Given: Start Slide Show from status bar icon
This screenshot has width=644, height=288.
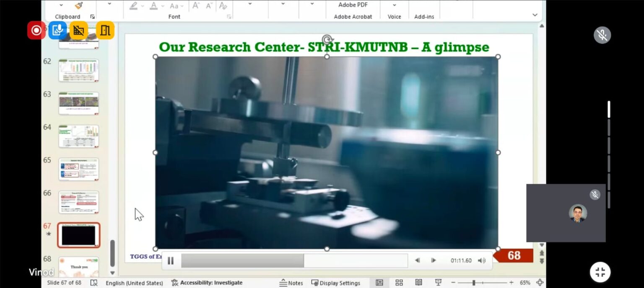Looking at the screenshot, I should (438, 283).
